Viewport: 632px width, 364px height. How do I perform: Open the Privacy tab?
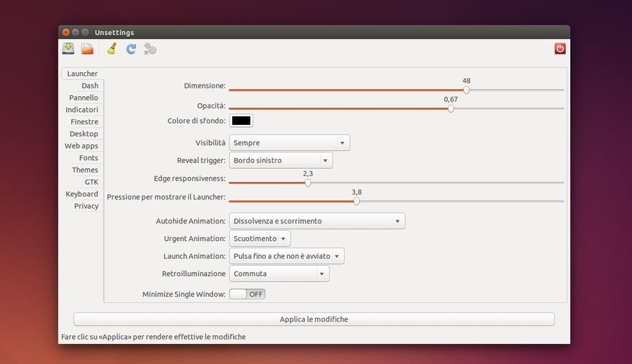(x=87, y=206)
